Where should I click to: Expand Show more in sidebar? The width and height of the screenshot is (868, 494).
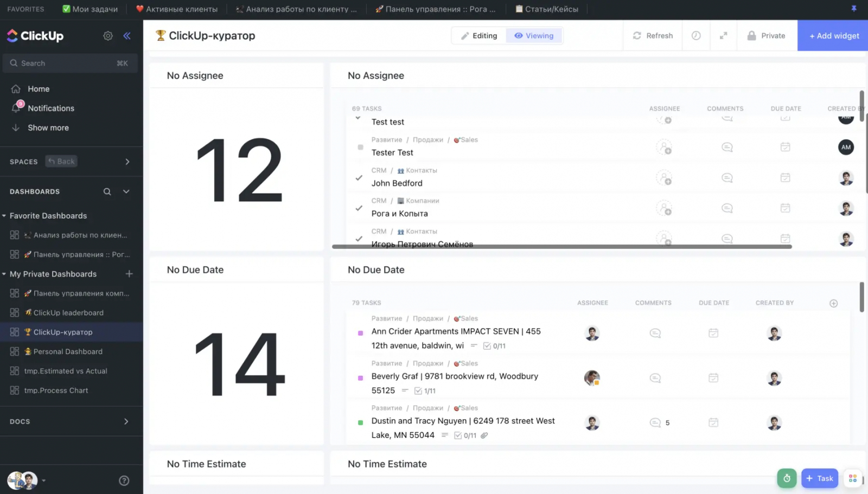tap(48, 128)
